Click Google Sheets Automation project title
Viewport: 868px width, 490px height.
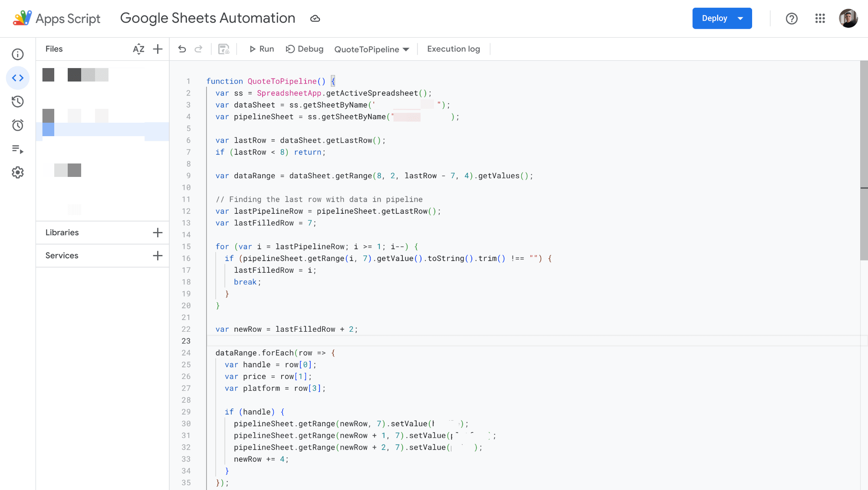[207, 18]
